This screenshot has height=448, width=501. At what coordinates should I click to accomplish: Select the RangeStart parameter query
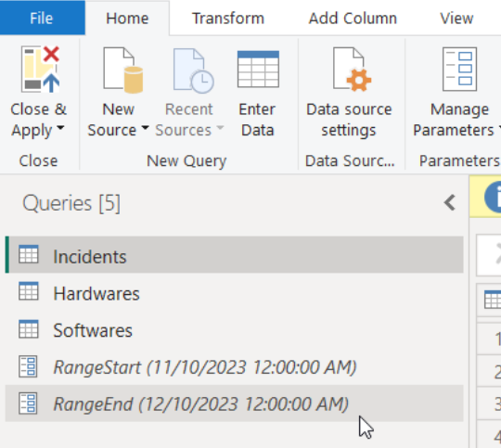[x=234, y=366]
